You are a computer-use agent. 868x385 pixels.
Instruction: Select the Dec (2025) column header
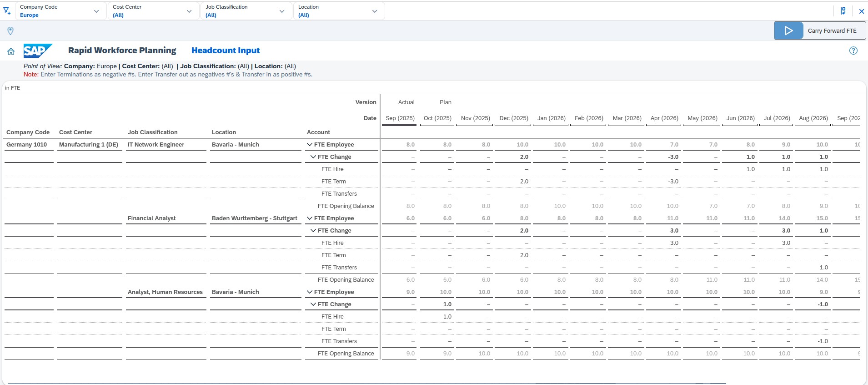point(513,118)
